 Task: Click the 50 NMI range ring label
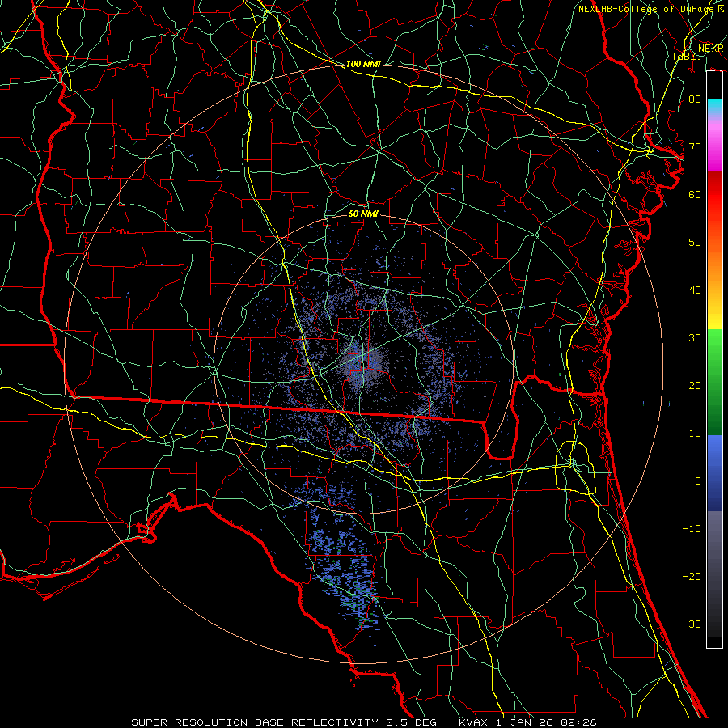pos(363,214)
